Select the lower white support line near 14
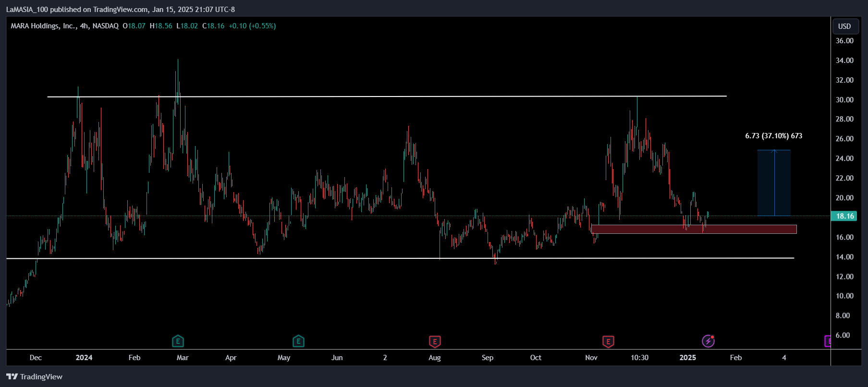Image resolution: width=868 pixels, height=387 pixels. (x=400, y=258)
